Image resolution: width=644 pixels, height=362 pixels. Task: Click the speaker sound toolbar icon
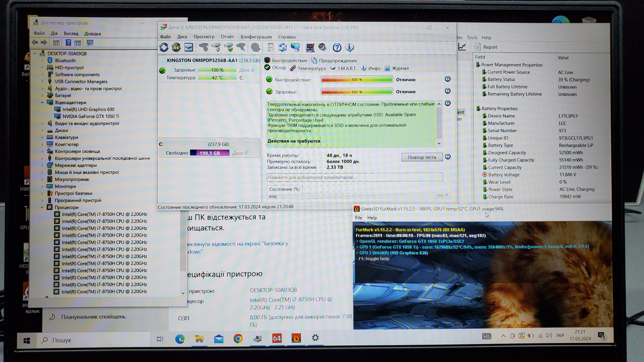(x=322, y=47)
